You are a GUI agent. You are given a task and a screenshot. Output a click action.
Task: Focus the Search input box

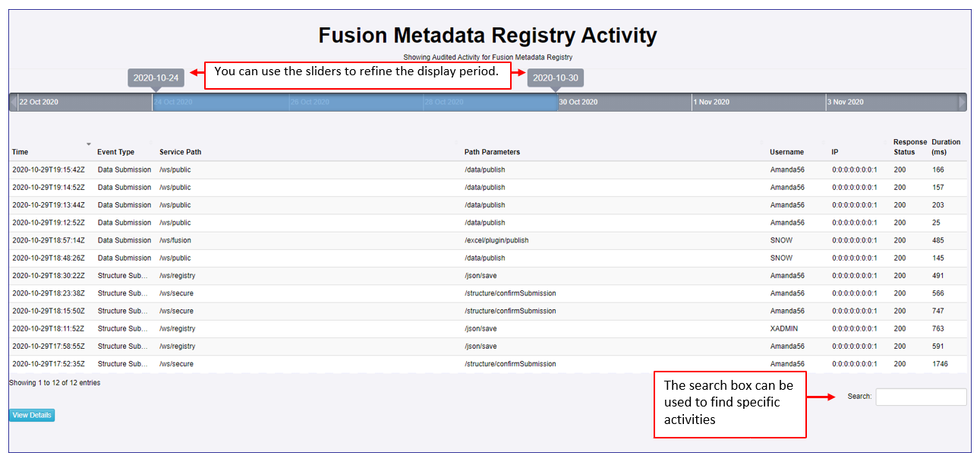pos(921,397)
